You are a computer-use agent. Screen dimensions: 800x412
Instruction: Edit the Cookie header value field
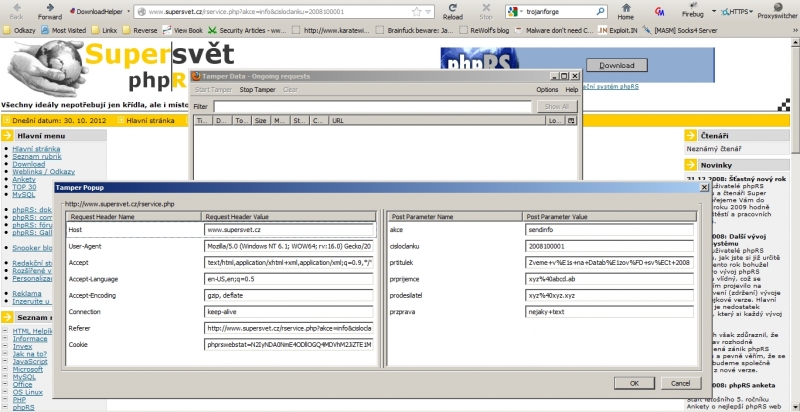[289, 345]
